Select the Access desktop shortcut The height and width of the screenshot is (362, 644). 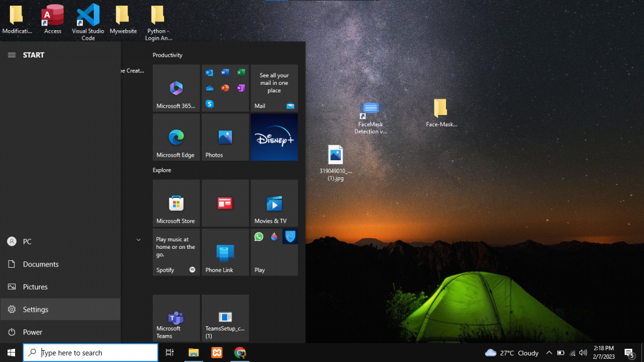click(x=53, y=19)
